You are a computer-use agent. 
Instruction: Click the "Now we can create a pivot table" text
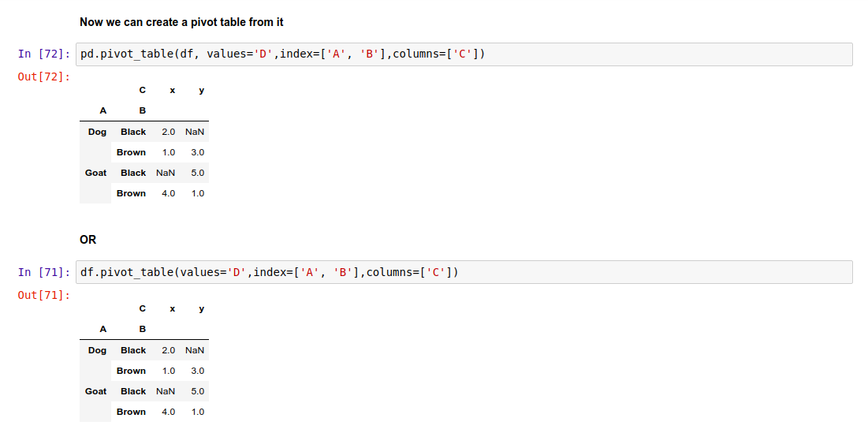[x=181, y=22]
